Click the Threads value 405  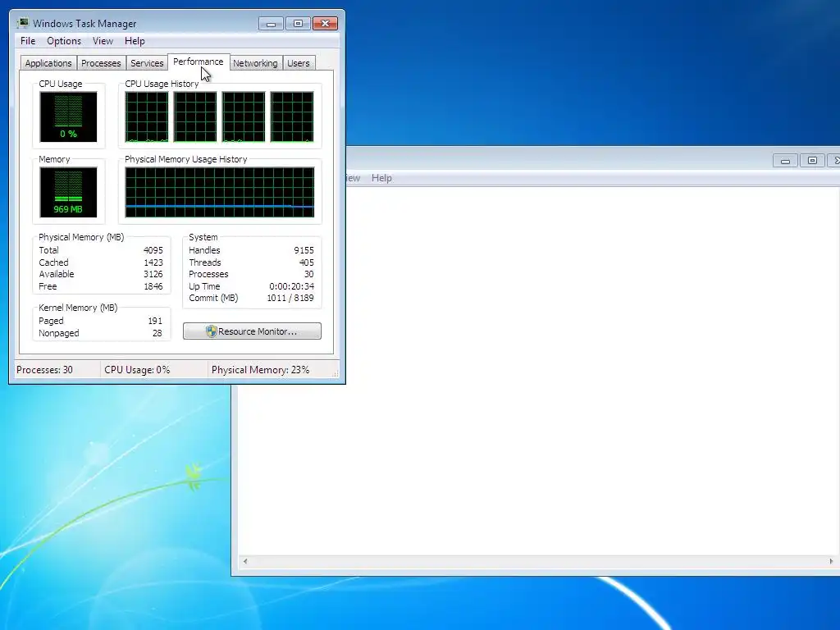[307, 262]
